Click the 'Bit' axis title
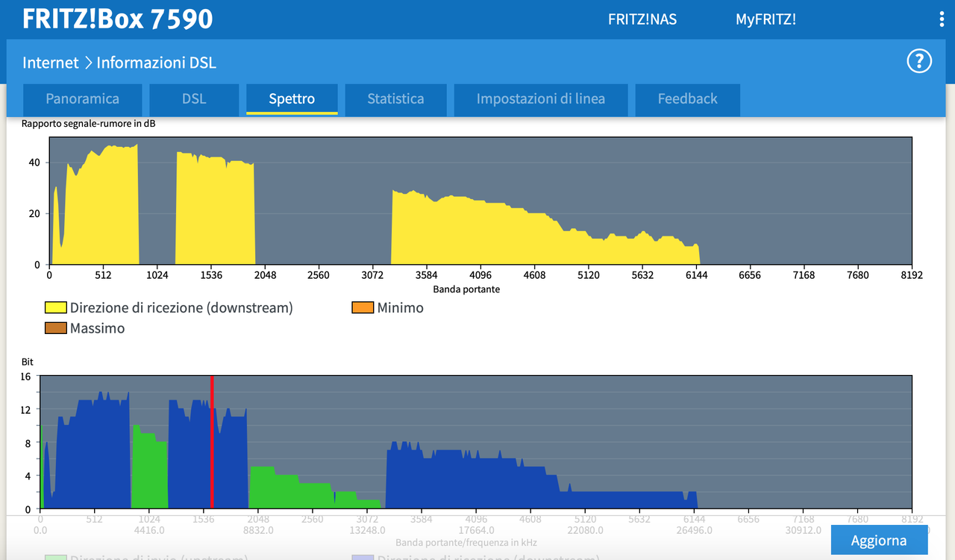 [x=28, y=362]
